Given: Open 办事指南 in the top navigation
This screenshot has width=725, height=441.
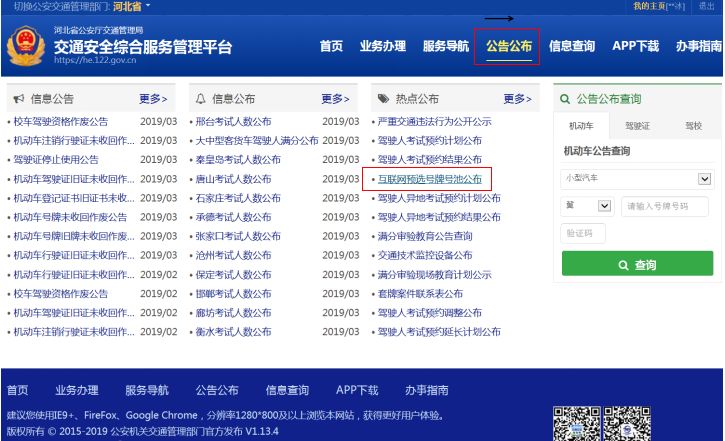Looking at the screenshot, I should pyautogui.click(x=698, y=46).
